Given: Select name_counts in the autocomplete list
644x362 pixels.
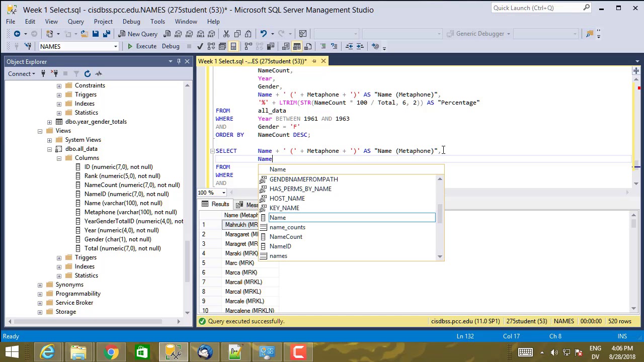Looking at the screenshot, I should [287, 227].
